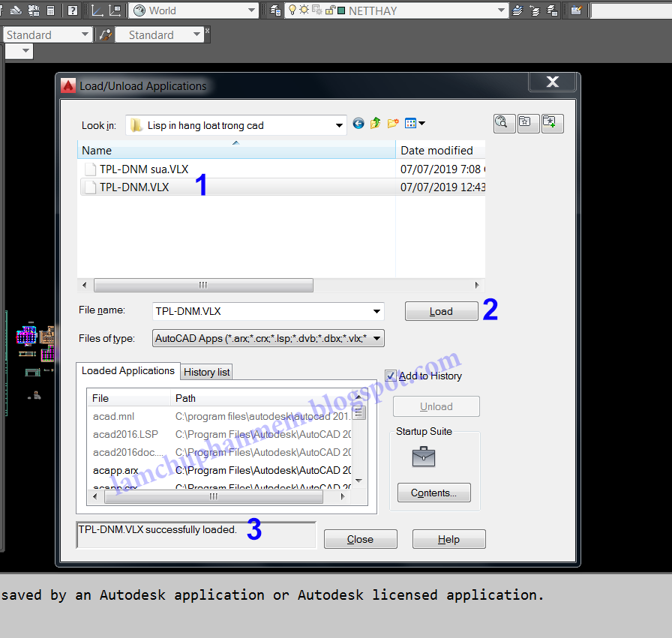Toggle the layer lock padlock icon
Viewport: 672px width, 638px height.
click(x=330, y=10)
